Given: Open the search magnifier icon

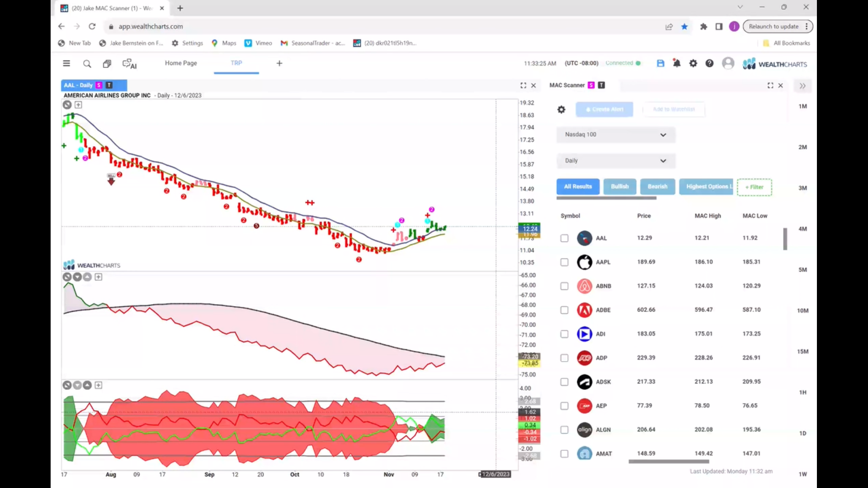Looking at the screenshot, I should coord(87,64).
